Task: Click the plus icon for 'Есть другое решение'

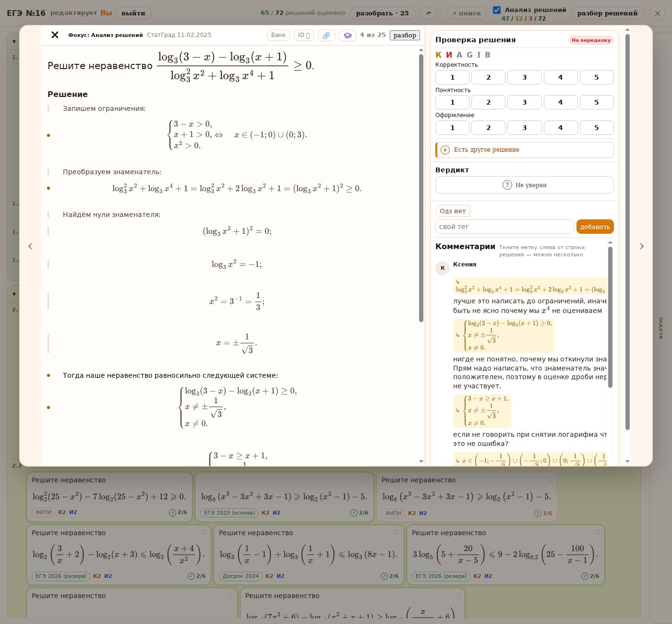Action: pos(445,150)
